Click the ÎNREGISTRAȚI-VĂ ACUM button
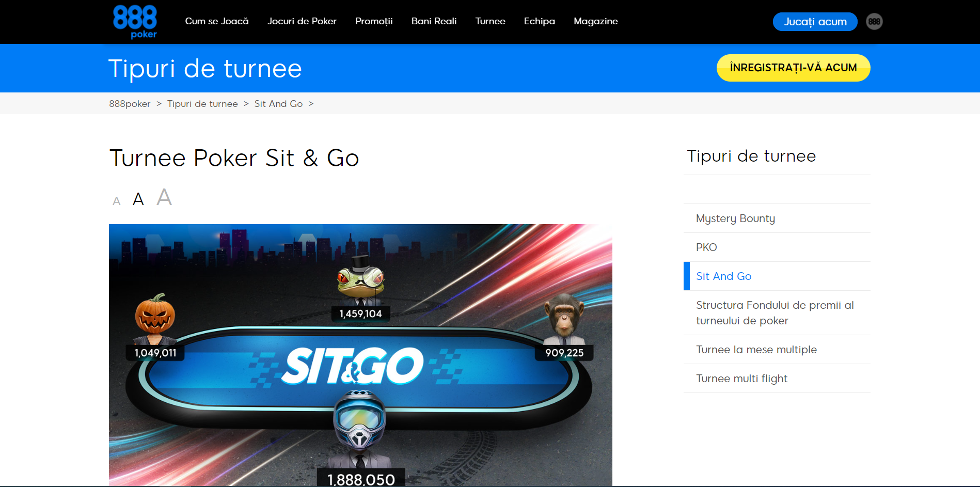This screenshot has height=487, width=980. [x=794, y=68]
